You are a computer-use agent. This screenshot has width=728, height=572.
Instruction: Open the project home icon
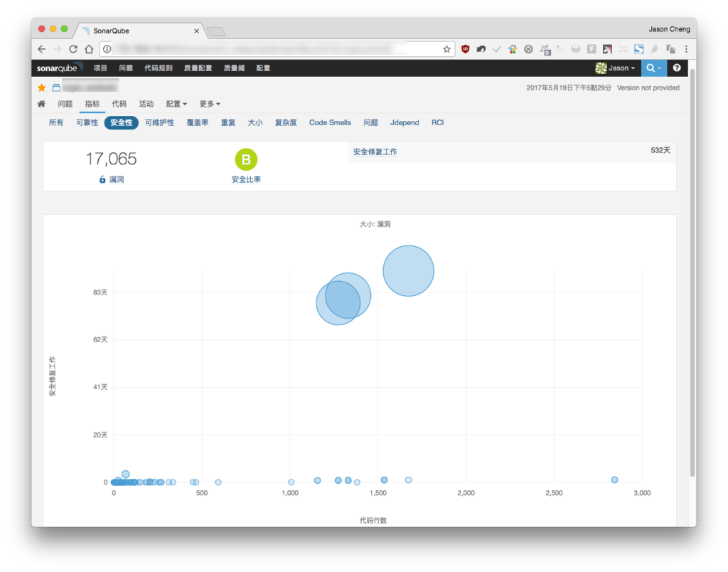point(41,104)
